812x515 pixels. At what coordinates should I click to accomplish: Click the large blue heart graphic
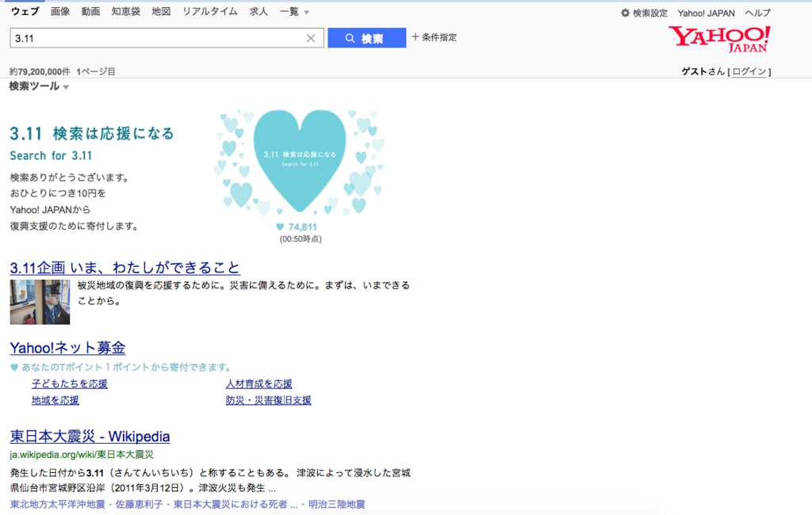point(299,161)
